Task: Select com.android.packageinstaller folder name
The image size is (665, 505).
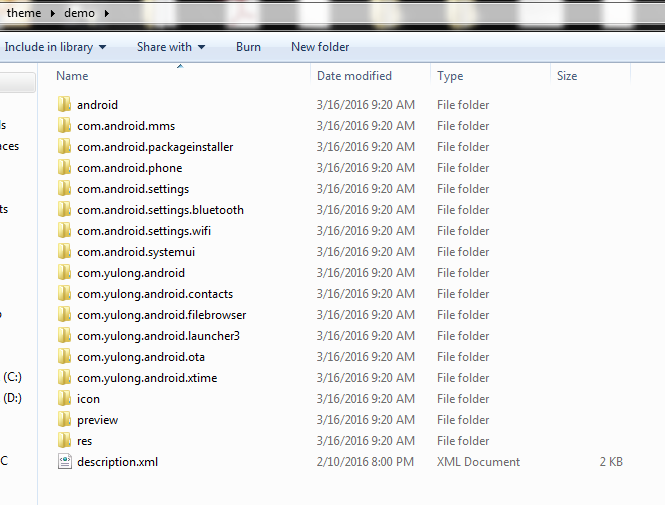Action: 155,147
